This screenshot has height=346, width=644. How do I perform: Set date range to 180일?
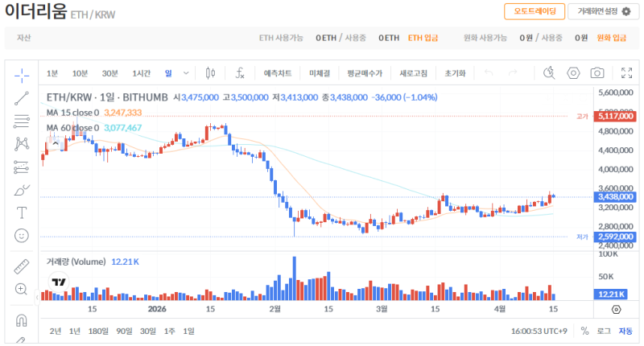[98, 332]
